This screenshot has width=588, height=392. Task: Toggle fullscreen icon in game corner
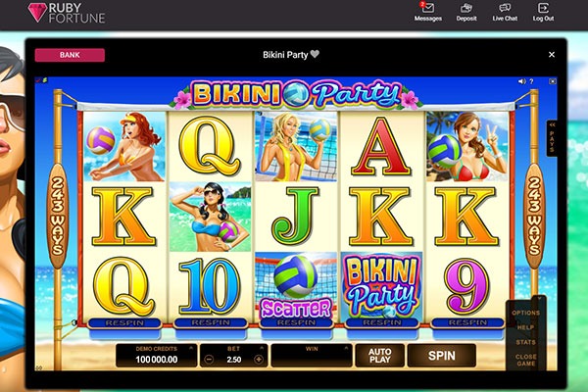(553, 81)
